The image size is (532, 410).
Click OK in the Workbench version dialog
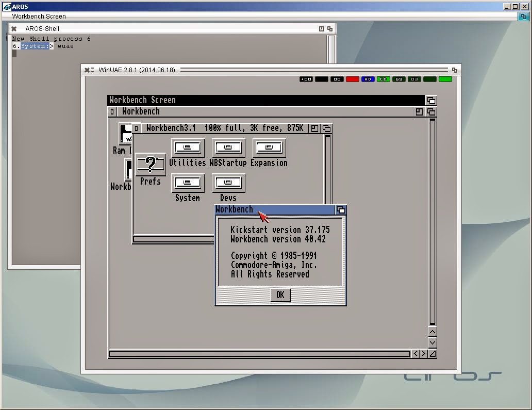pyautogui.click(x=280, y=294)
